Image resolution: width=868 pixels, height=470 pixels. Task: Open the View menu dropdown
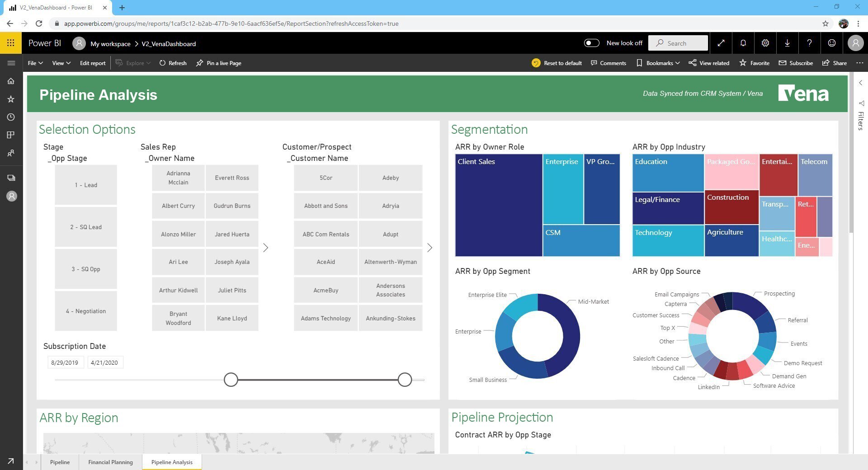pos(60,63)
